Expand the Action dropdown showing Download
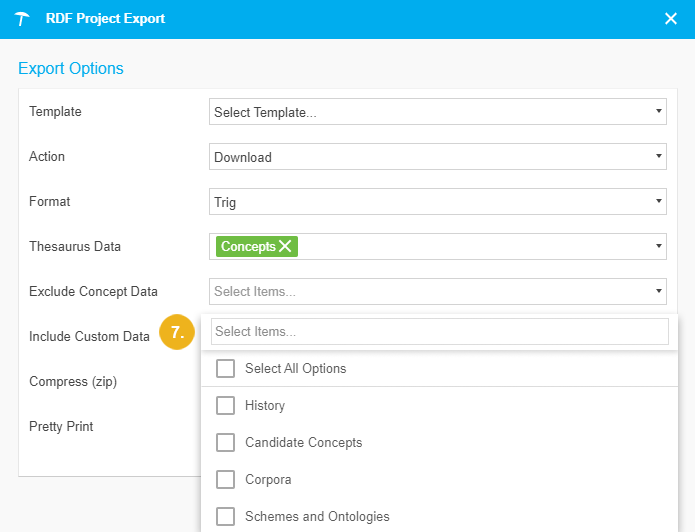 [438, 157]
